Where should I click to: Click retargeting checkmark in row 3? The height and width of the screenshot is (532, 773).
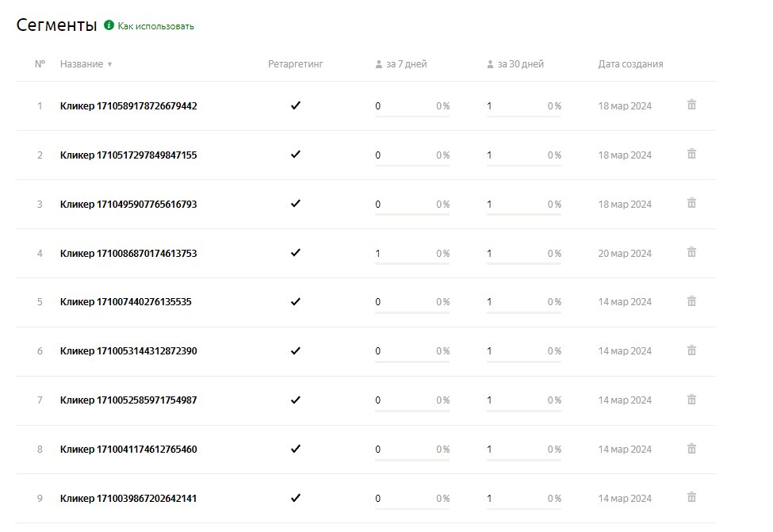(295, 203)
